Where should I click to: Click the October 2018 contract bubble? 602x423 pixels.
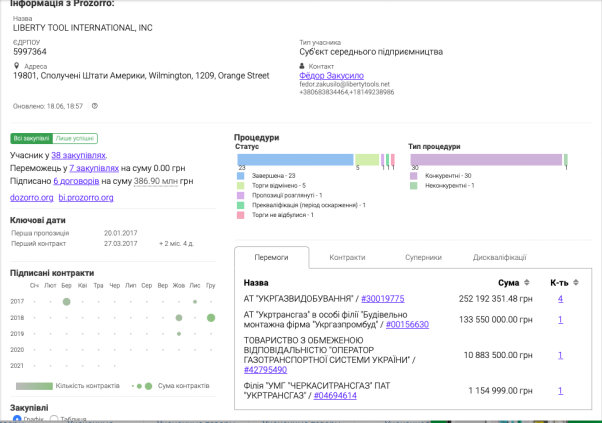pos(178,317)
